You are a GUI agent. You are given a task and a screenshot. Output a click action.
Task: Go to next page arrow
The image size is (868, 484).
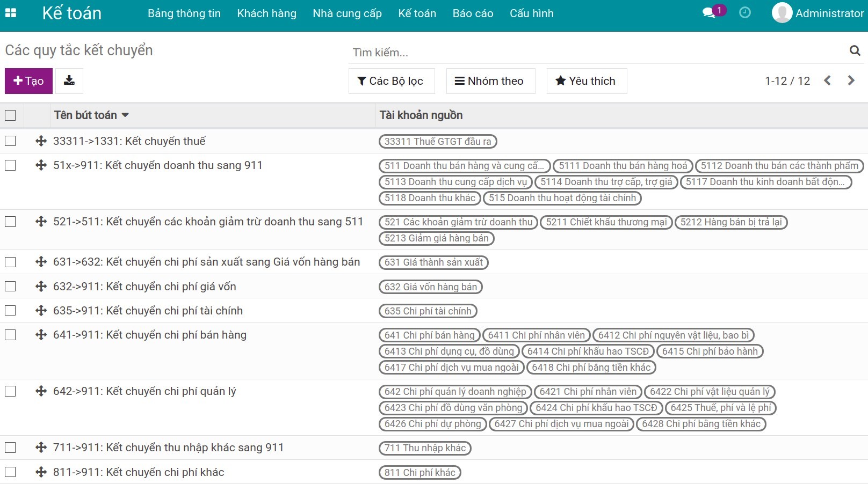851,81
